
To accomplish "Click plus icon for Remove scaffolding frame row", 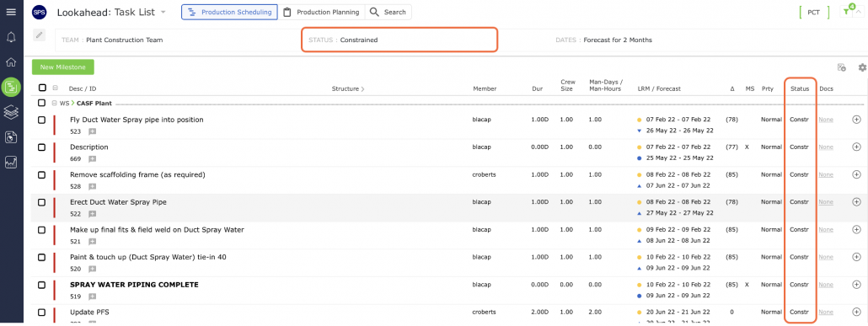I will 856,175.
